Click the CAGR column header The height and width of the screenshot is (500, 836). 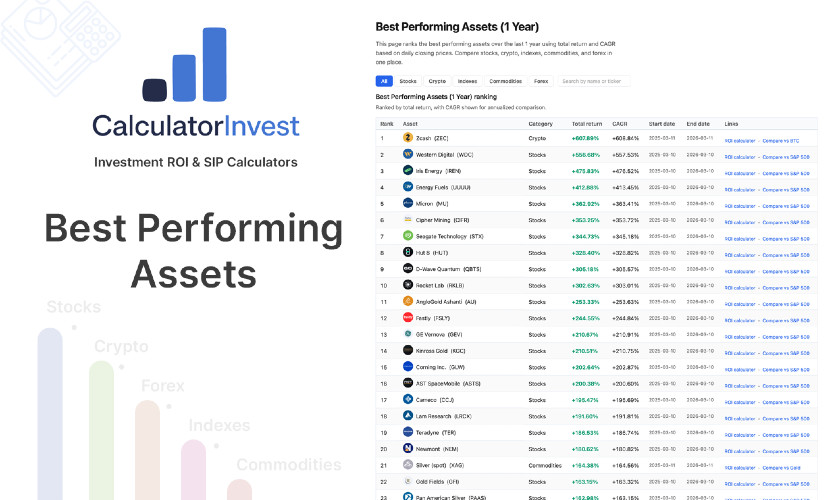(620, 124)
